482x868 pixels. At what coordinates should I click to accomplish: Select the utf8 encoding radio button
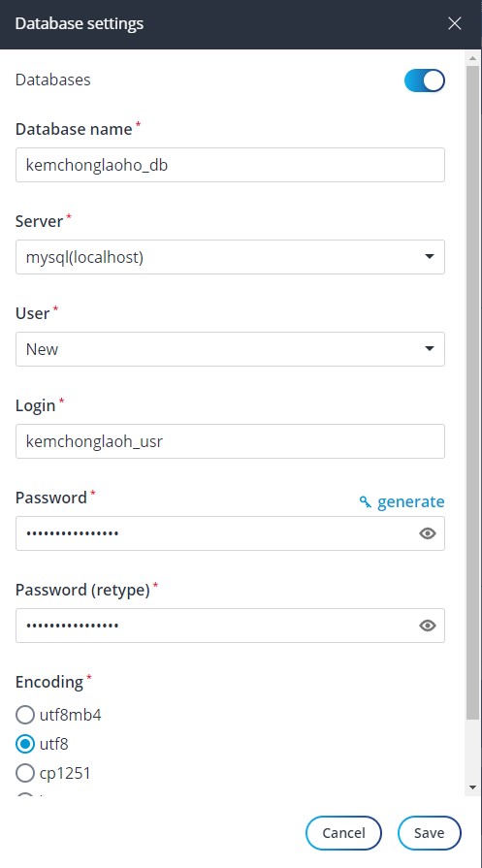tap(25, 744)
